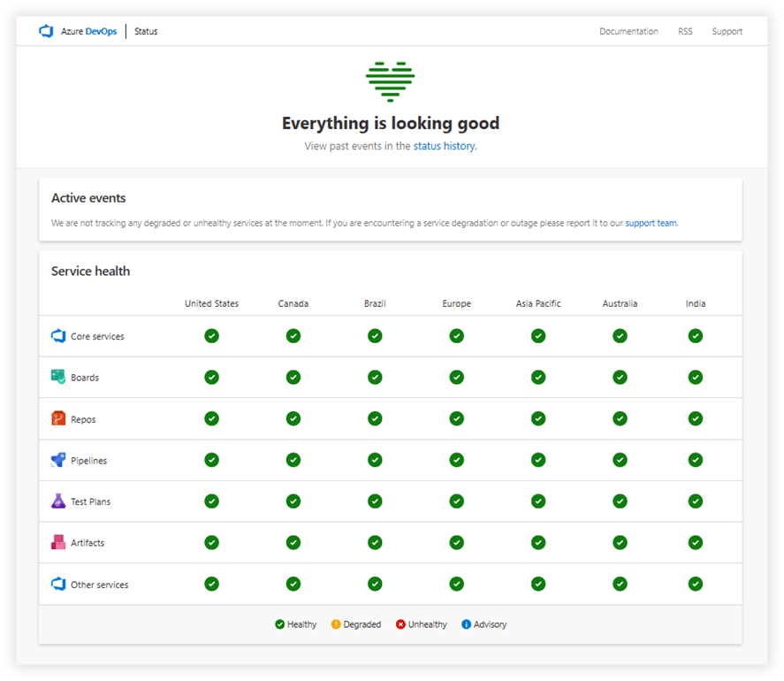Image resolution: width=784 pixels, height=681 pixels.
Task: Click the support team link
Action: pos(648,223)
